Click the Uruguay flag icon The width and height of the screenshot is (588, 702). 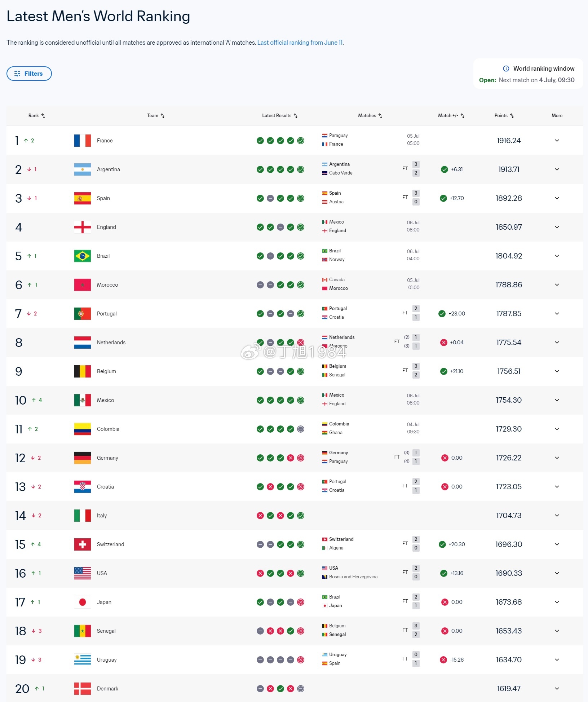click(x=83, y=660)
